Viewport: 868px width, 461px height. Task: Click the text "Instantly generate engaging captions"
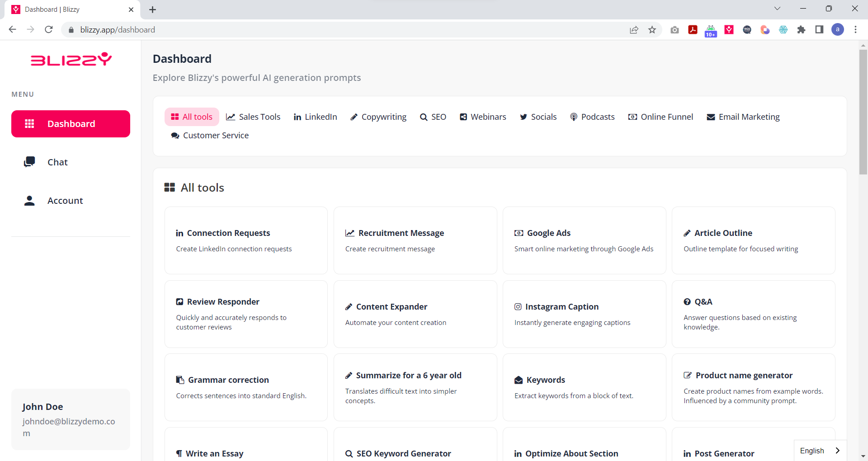pyautogui.click(x=572, y=323)
